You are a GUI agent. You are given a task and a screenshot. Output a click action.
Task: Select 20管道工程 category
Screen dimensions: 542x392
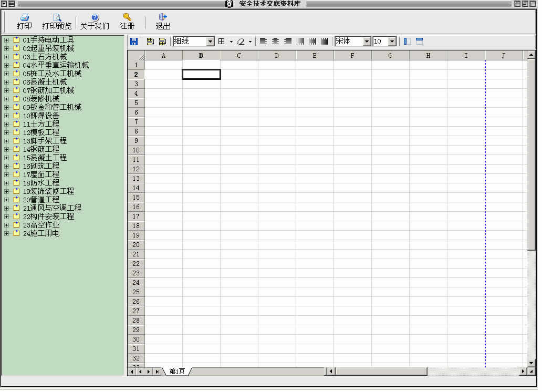click(x=41, y=200)
